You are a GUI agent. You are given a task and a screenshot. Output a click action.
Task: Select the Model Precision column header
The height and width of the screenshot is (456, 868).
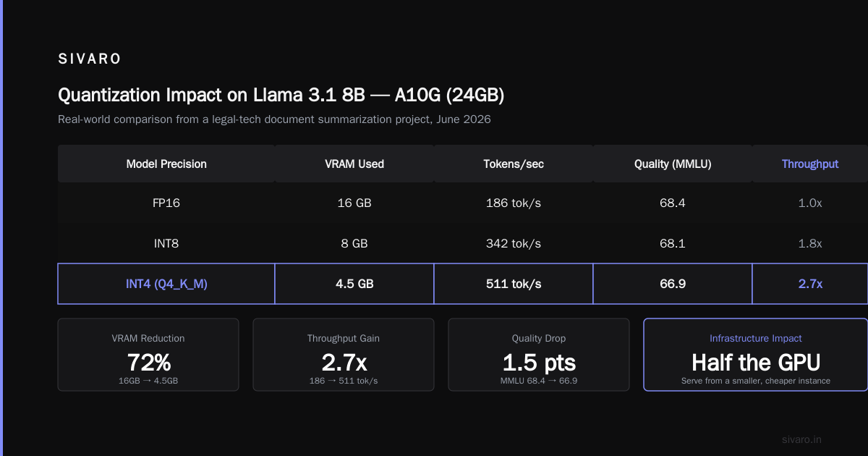tap(166, 164)
